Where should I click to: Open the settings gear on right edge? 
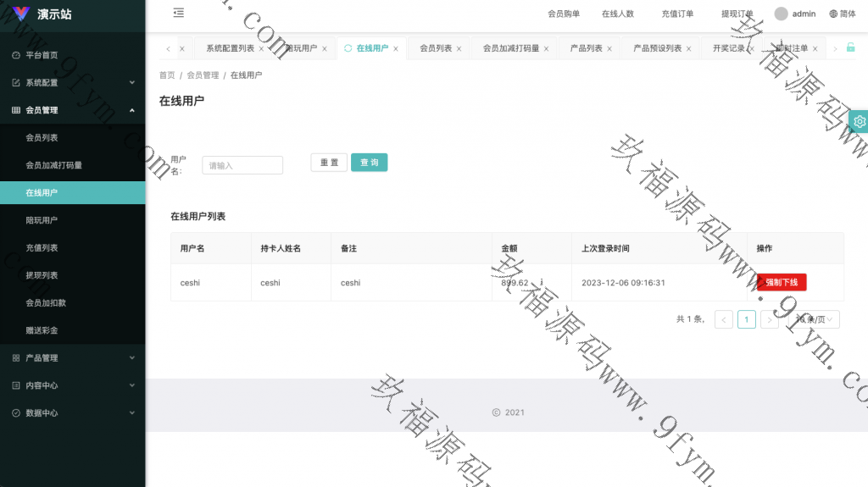tap(859, 122)
